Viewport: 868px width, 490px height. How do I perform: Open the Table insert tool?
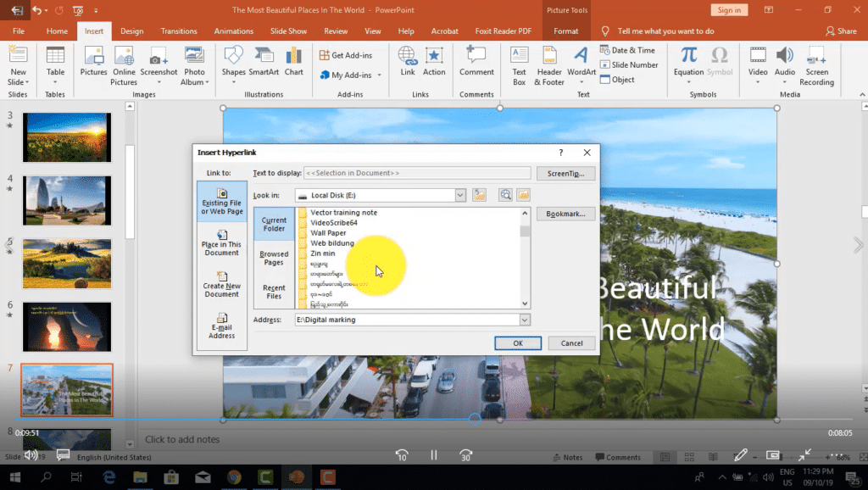click(55, 66)
